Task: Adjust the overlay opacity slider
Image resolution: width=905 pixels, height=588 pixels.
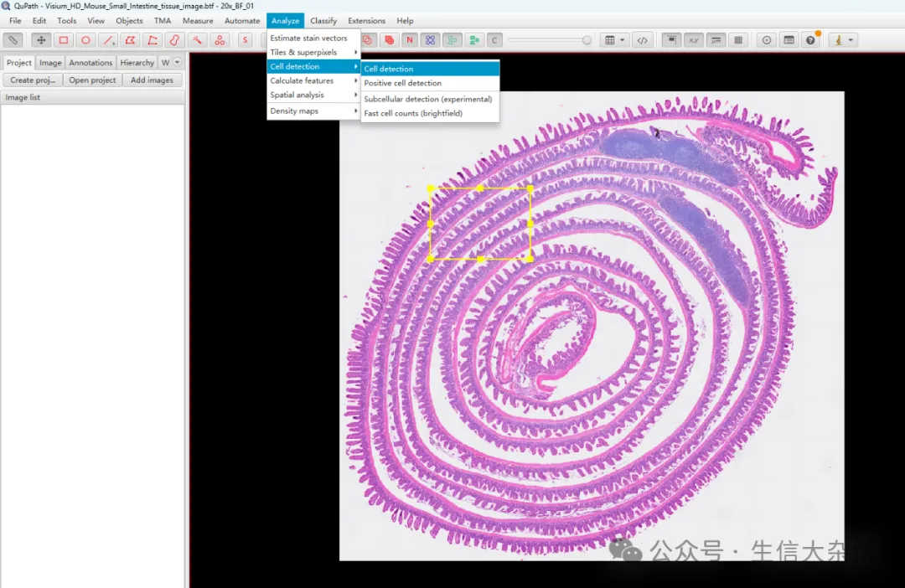Action: click(x=587, y=40)
